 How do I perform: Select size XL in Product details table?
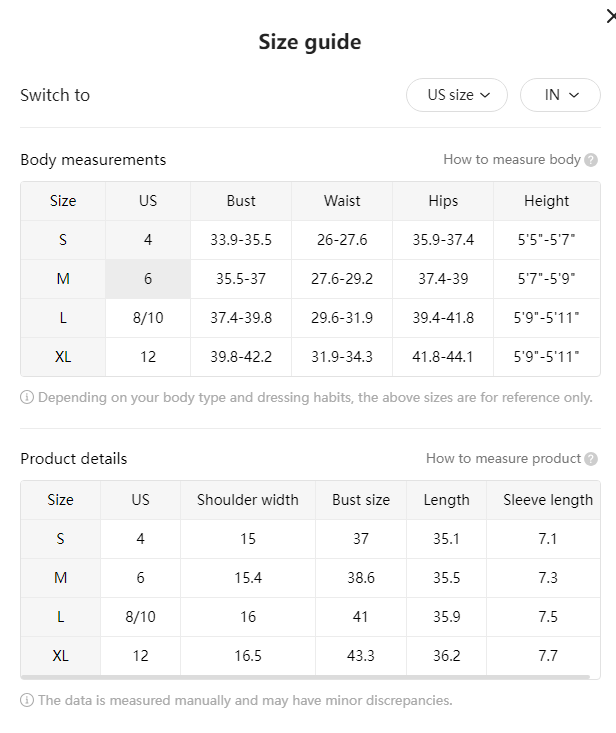tap(60, 656)
